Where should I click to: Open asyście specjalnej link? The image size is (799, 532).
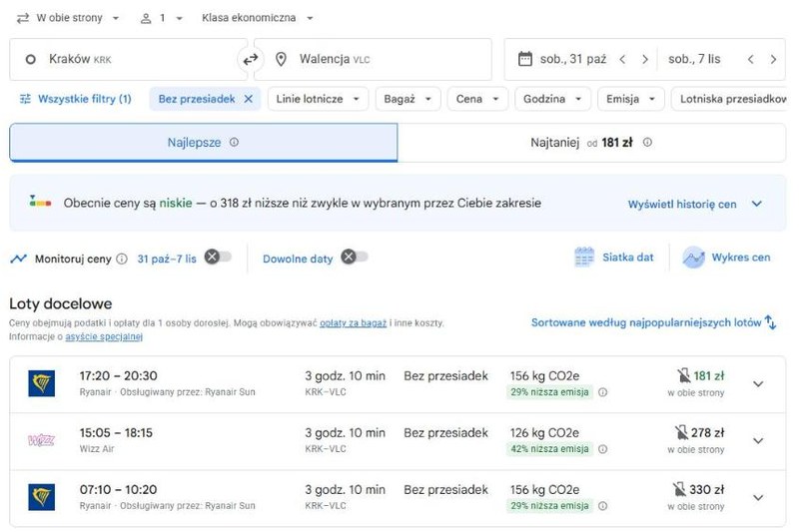point(104,336)
